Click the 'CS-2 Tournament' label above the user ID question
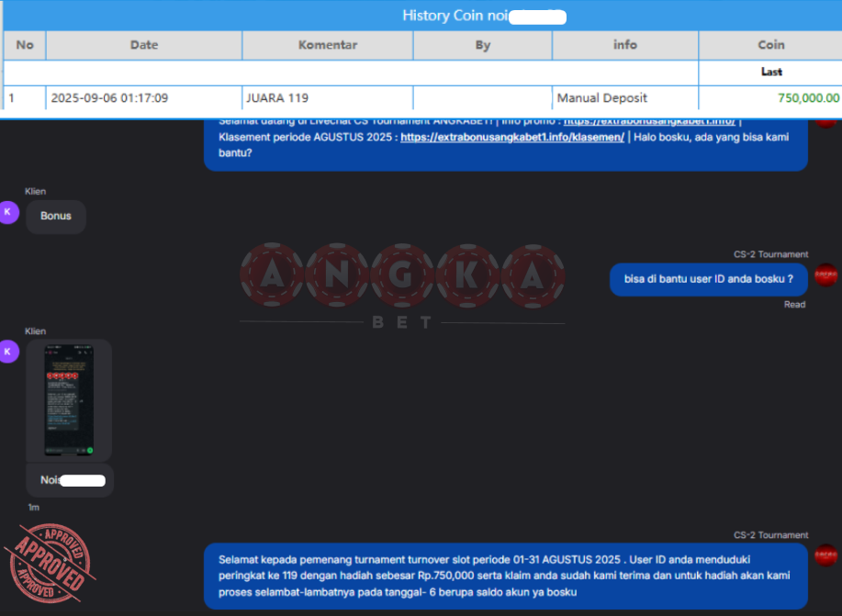842x616 pixels. (770, 254)
